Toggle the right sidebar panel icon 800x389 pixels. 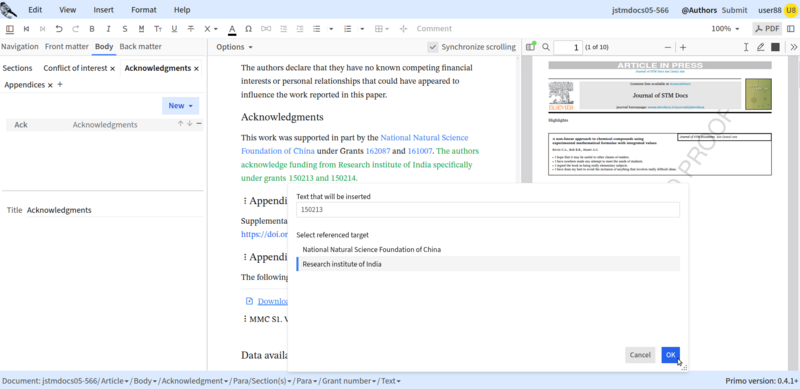(x=791, y=29)
